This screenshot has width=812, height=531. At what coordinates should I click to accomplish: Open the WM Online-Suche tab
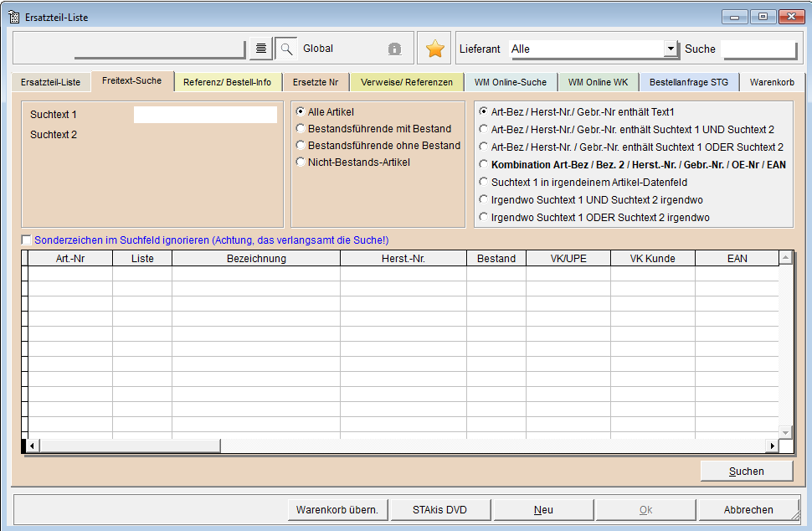[x=511, y=82]
